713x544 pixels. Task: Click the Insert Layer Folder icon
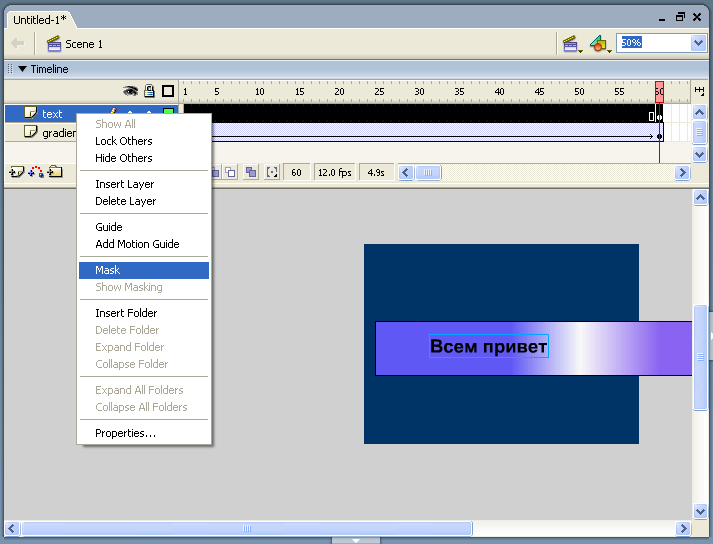[55, 172]
